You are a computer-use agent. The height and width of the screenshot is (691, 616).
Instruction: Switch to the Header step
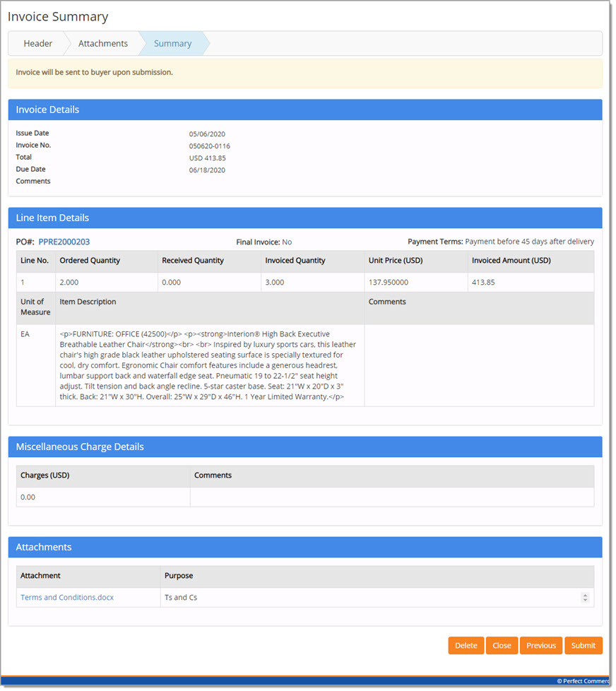click(38, 43)
